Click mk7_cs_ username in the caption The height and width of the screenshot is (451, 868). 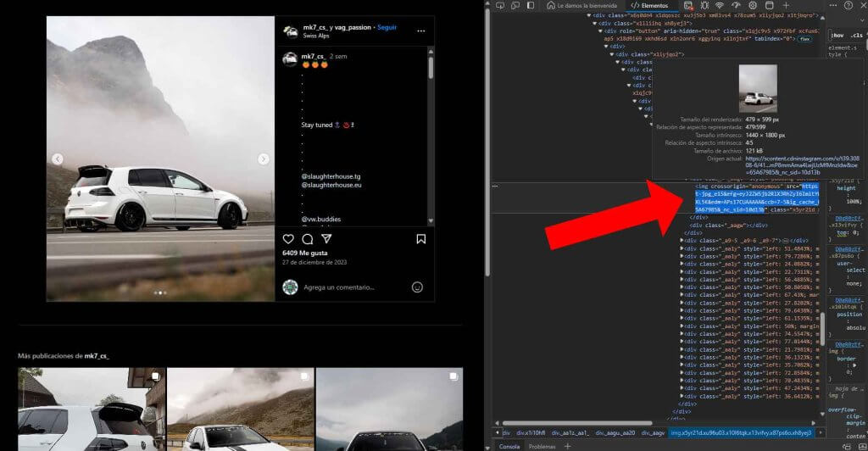pos(314,57)
